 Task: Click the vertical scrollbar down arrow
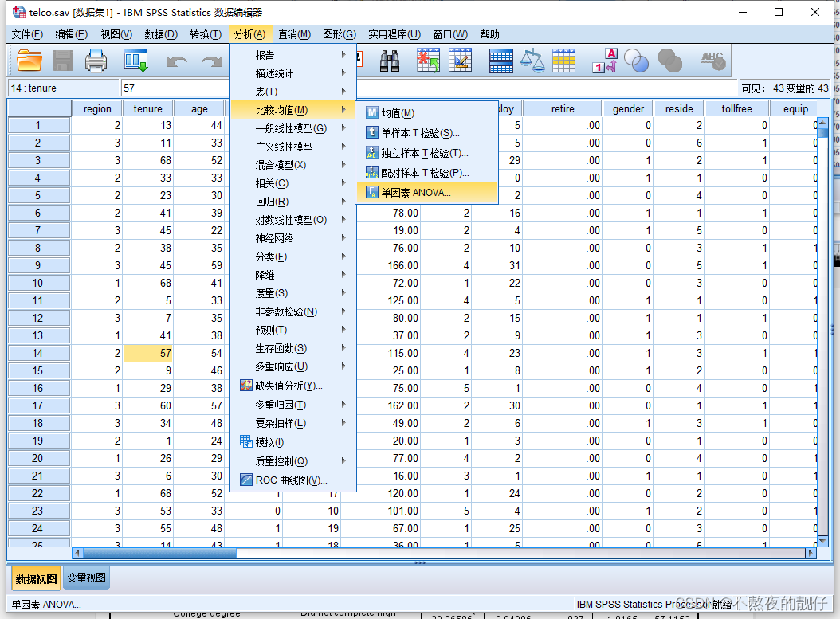point(822,542)
